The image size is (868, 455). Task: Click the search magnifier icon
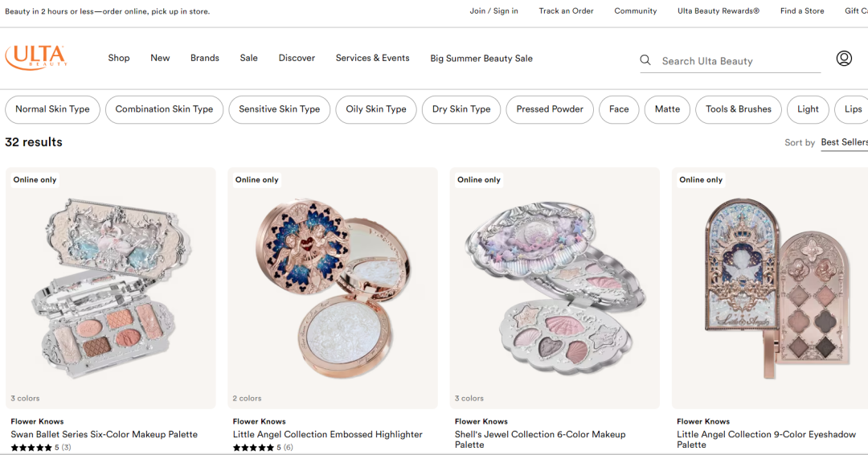pos(645,60)
